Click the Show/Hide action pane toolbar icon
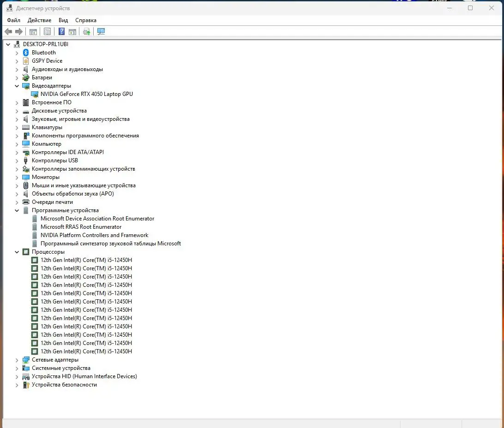Viewport: 504px width, 428px height. (72, 32)
